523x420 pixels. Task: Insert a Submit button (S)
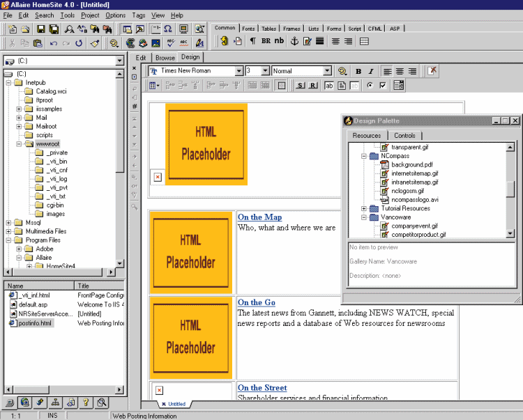pyautogui.click(x=300, y=86)
